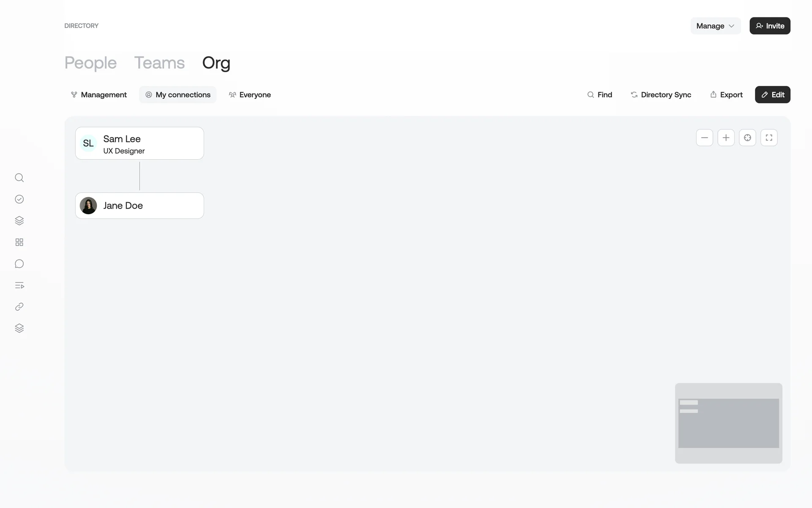Zoom out the org chart with the minus button
Screen dimensions: 812x508
[x=704, y=138]
